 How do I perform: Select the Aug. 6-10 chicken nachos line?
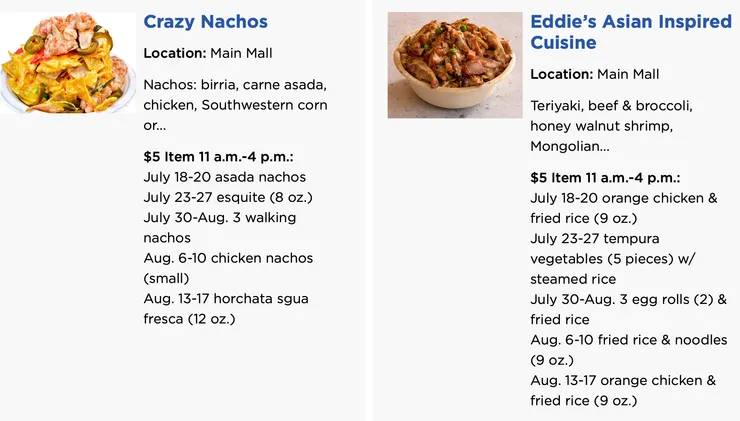point(228,268)
